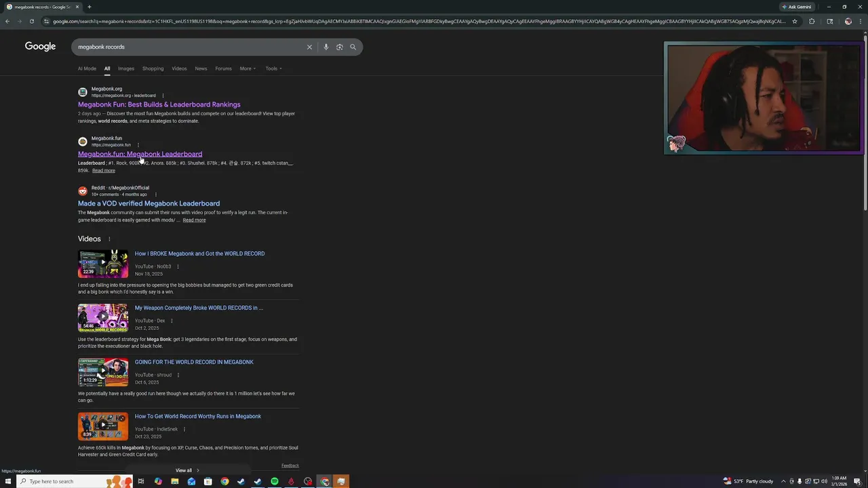Expand Read more under the Reddit result

pyautogui.click(x=194, y=220)
